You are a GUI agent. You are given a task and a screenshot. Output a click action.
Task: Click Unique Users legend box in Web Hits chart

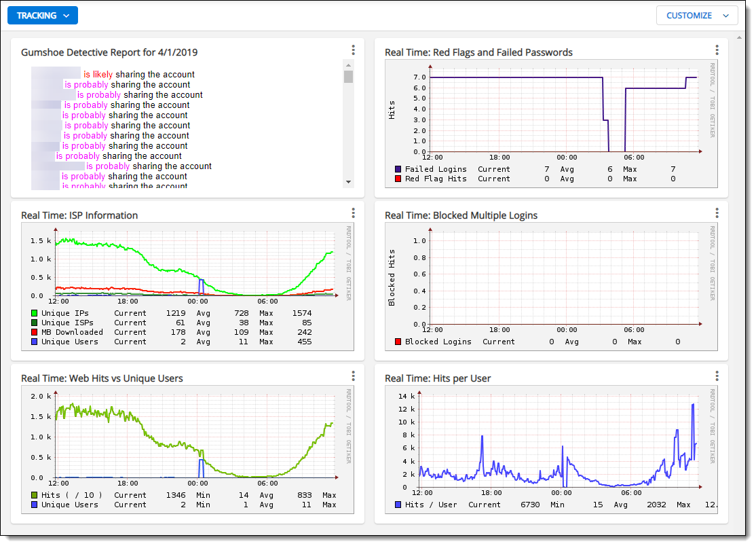[34, 505]
